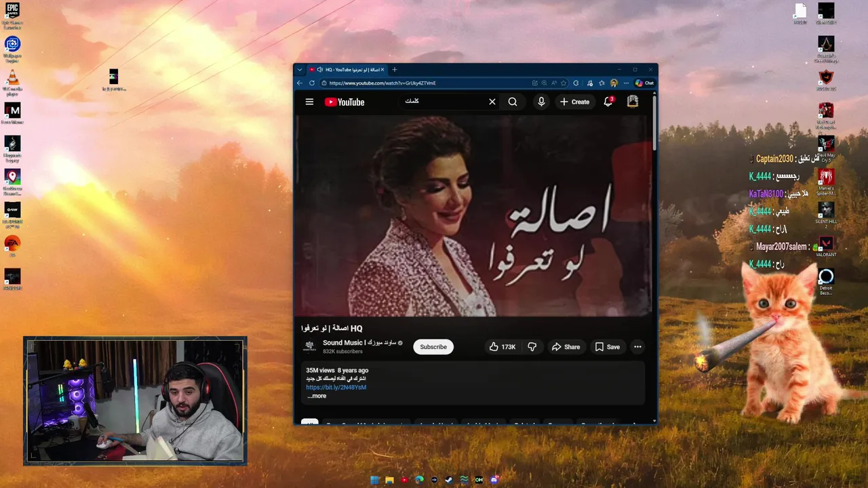Clear the YouTube search text with X
Screen dimensions: 868x488
pyautogui.click(x=492, y=102)
